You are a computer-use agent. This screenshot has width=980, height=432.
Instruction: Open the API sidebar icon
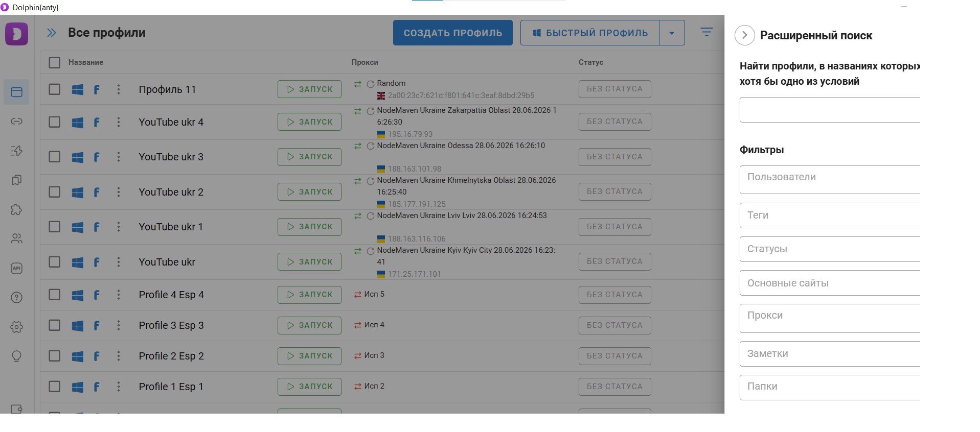(16, 268)
